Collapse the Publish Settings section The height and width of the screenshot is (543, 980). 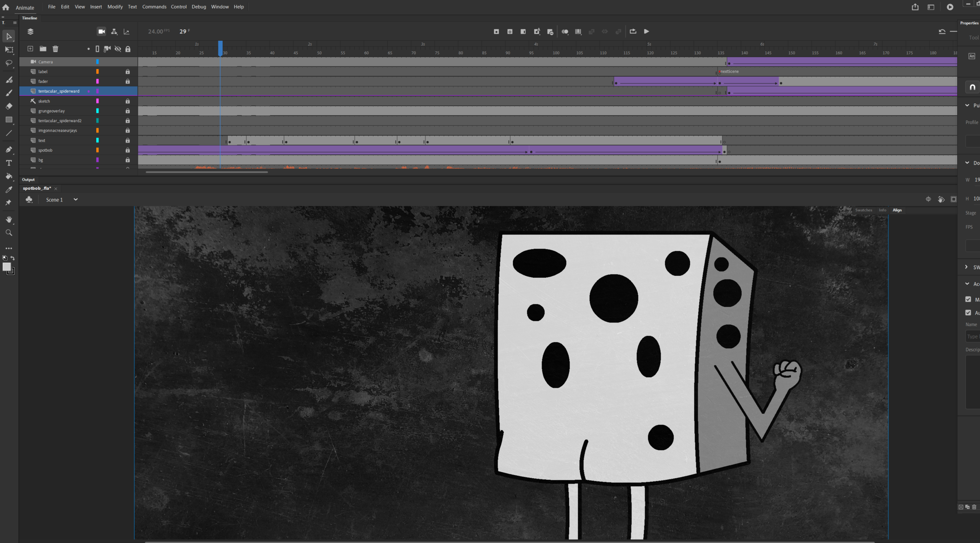(x=967, y=105)
